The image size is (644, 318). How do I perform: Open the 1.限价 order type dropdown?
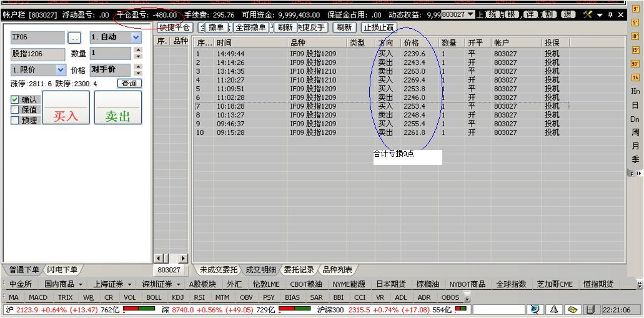pos(61,70)
